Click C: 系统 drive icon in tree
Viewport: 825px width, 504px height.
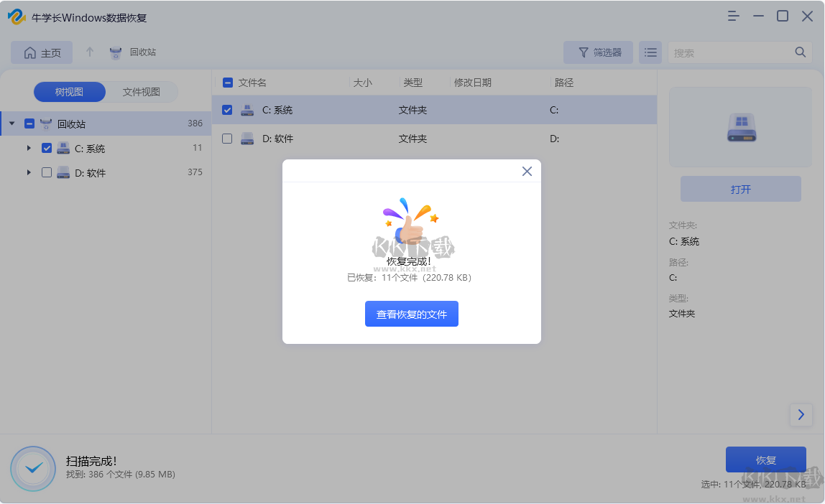63,148
